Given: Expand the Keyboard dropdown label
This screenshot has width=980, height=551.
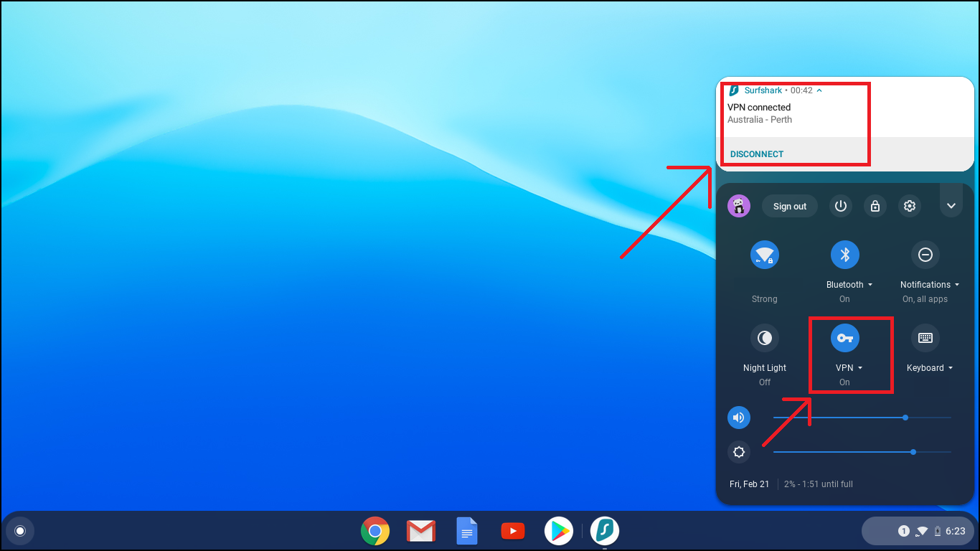Looking at the screenshot, I should pos(930,368).
